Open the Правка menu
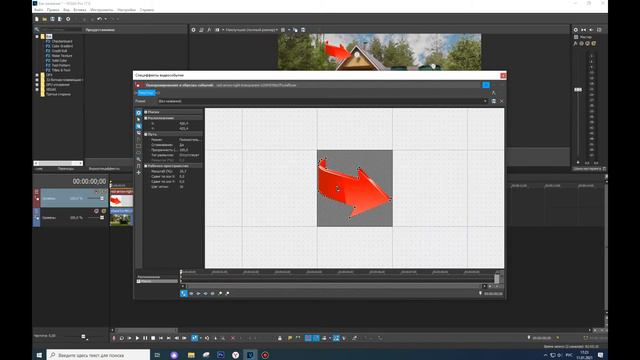The height and width of the screenshot is (360, 640). (x=53, y=10)
